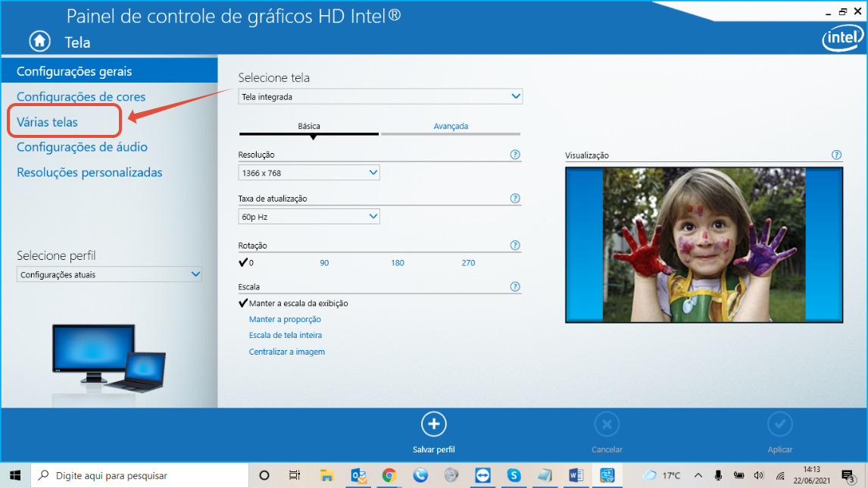The image size is (868, 488).
Task: Open the volume control in system tray
Action: [759, 475]
